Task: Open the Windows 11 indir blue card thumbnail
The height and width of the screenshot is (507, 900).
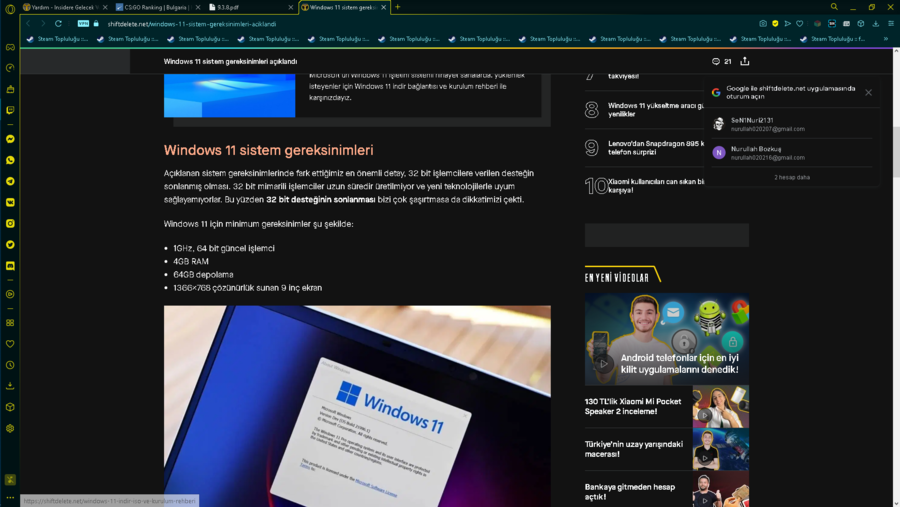Action: click(230, 95)
